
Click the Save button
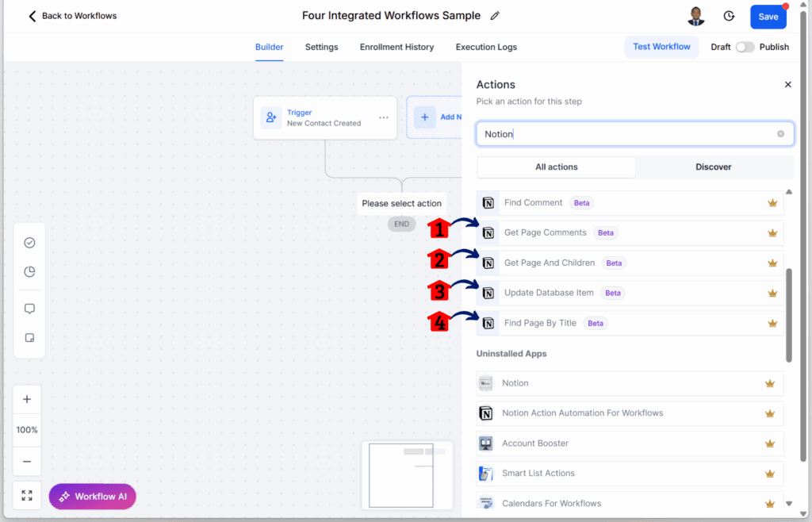(768, 17)
